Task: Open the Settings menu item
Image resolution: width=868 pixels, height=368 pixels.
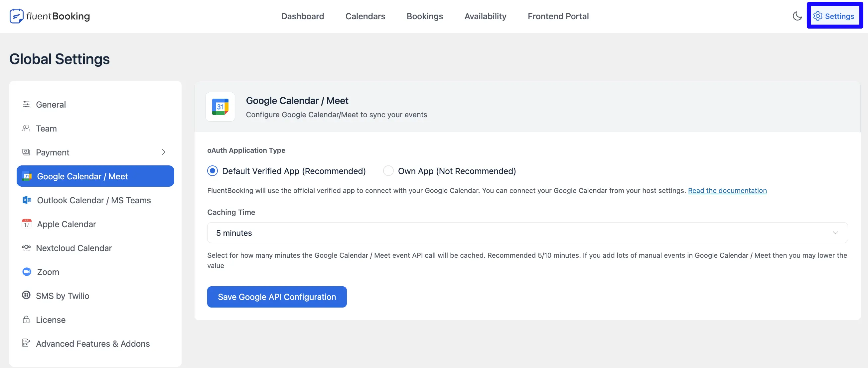Action: point(834,16)
